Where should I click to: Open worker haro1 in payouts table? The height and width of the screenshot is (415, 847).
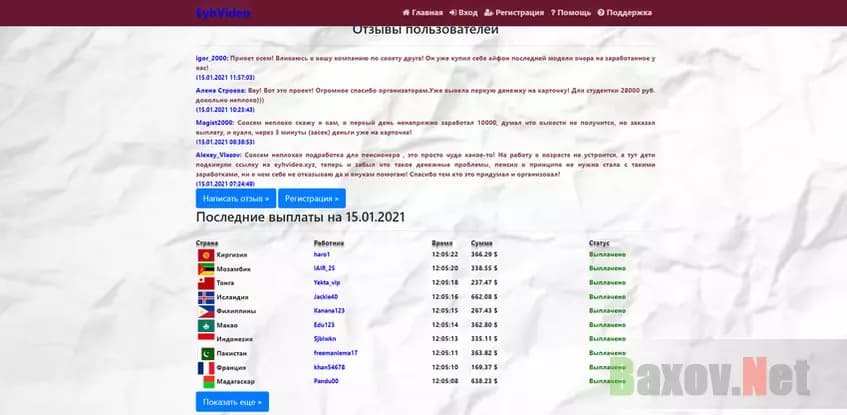pos(321,255)
